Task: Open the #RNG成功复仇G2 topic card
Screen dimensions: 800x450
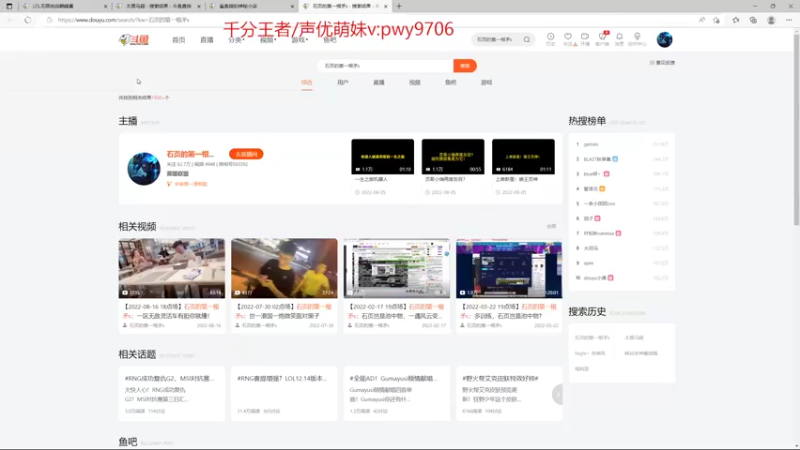Action: pos(171,394)
